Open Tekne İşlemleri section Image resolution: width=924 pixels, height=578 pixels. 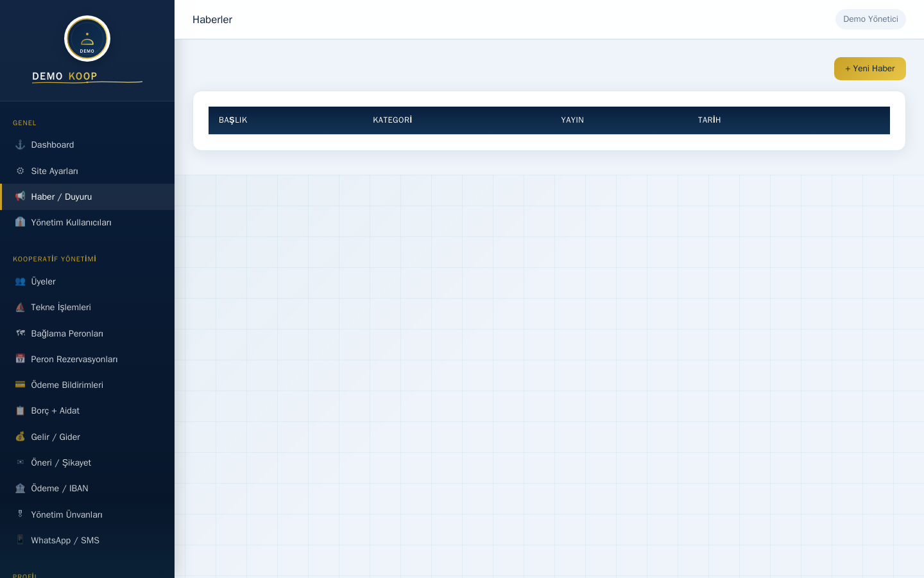click(x=87, y=307)
